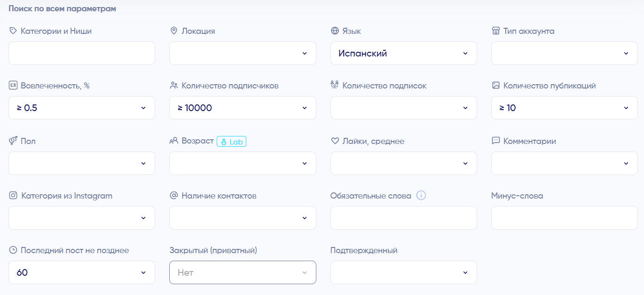
Task: Open the Тип аккаунта dropdown
Action: (x=564, y=53)
